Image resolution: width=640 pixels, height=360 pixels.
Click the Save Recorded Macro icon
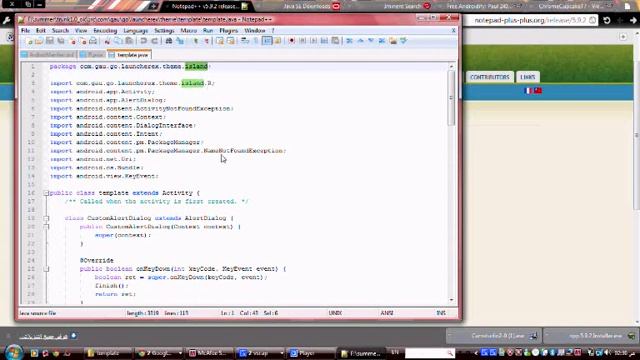(335, 41)
